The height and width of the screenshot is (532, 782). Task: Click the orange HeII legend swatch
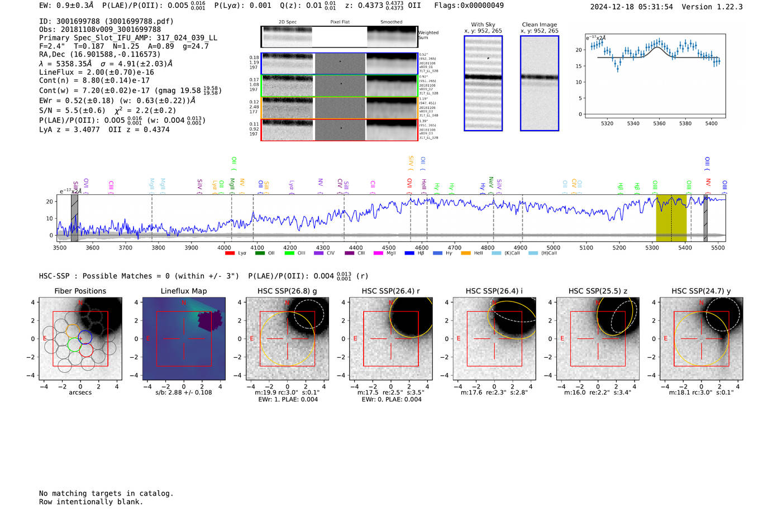coord(466,253)
